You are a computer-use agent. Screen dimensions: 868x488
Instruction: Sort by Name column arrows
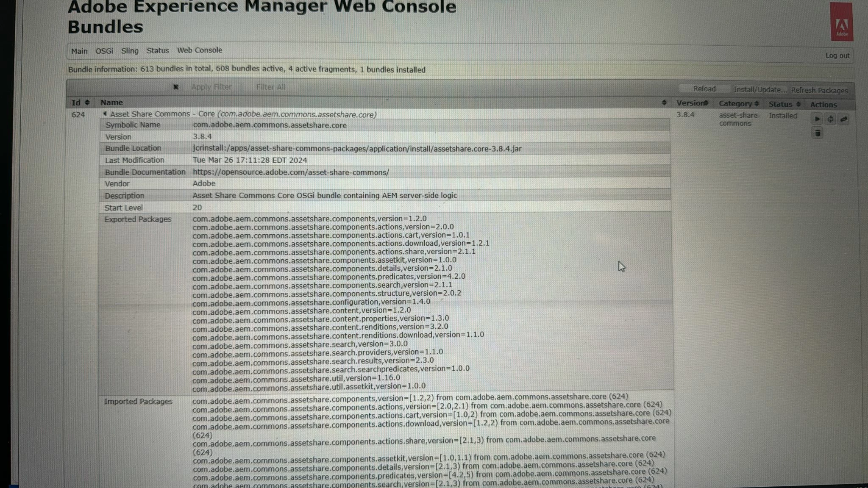[664, 103]
